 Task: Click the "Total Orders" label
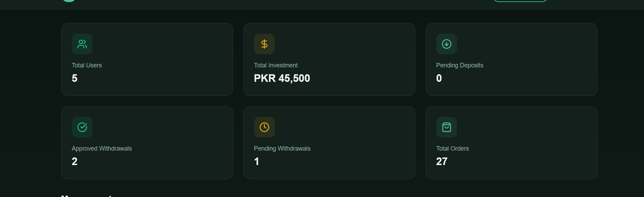(x=452, y=149)
